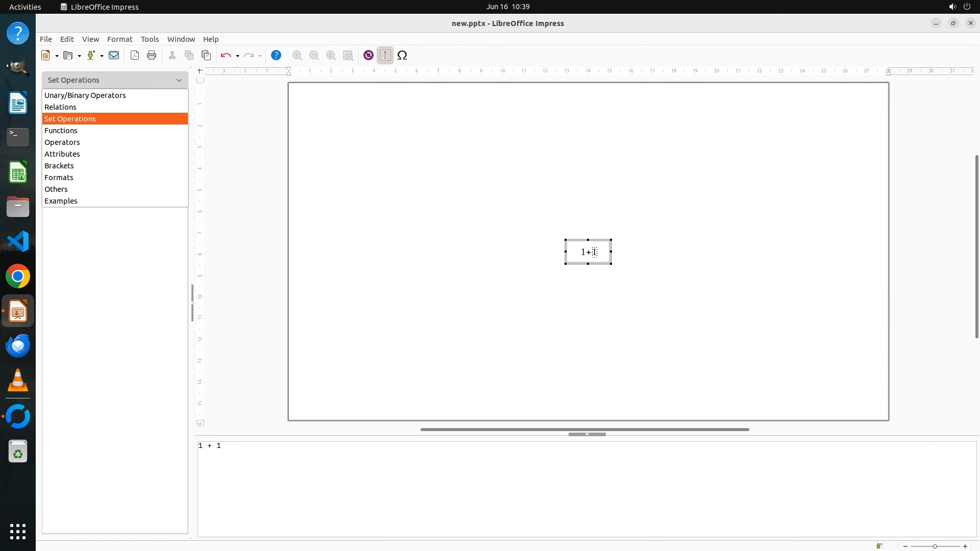Open the New document dropdown arrow
The width and height of the screenshot is (980, 551).
point(57,56)
